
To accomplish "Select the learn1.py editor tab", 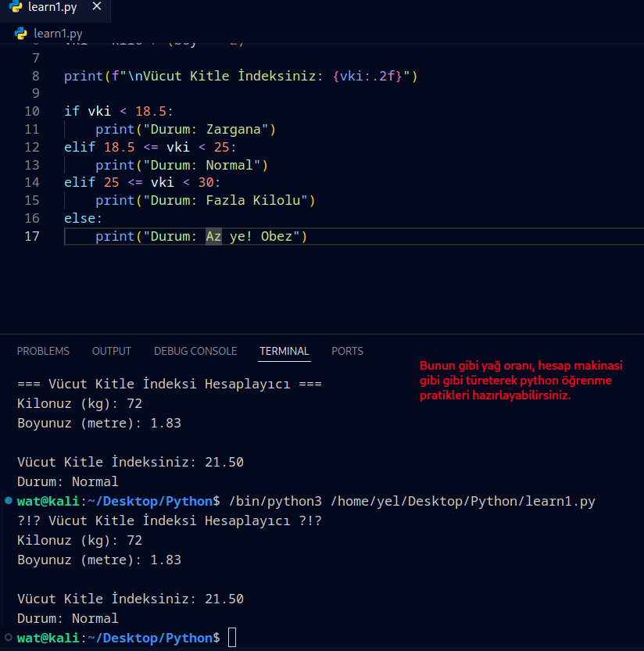I will (x=55, y=10).
